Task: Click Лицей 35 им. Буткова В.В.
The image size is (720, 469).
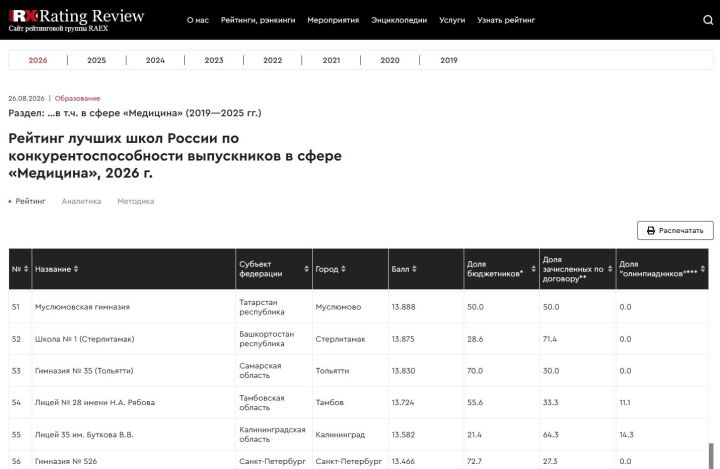Action: pos(84,435)
